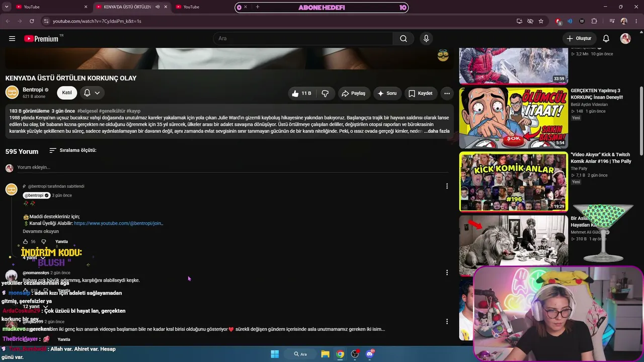Open the notifications bell in the header
This screenshot has width=644, height=362.
(x=606, y=39)
